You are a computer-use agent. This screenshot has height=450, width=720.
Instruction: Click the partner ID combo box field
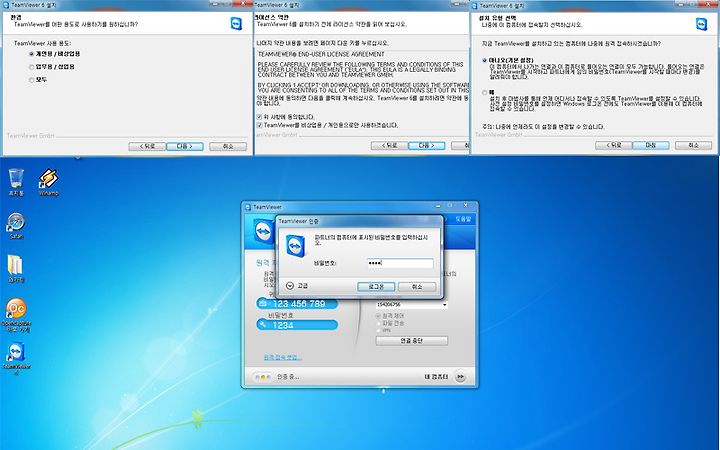(411, 305)
